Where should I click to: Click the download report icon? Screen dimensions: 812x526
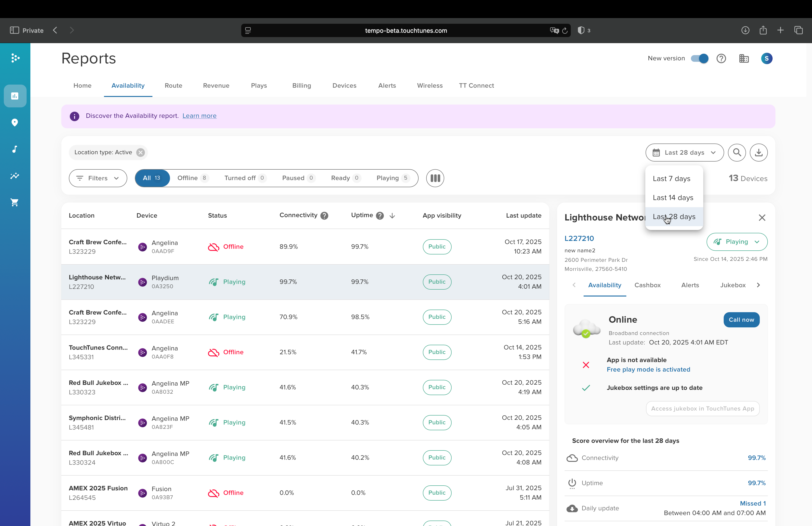coord(758,153)
